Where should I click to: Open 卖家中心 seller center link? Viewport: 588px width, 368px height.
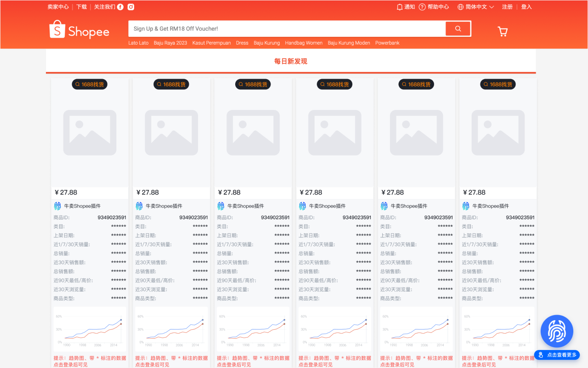click(x=58, y=7)
